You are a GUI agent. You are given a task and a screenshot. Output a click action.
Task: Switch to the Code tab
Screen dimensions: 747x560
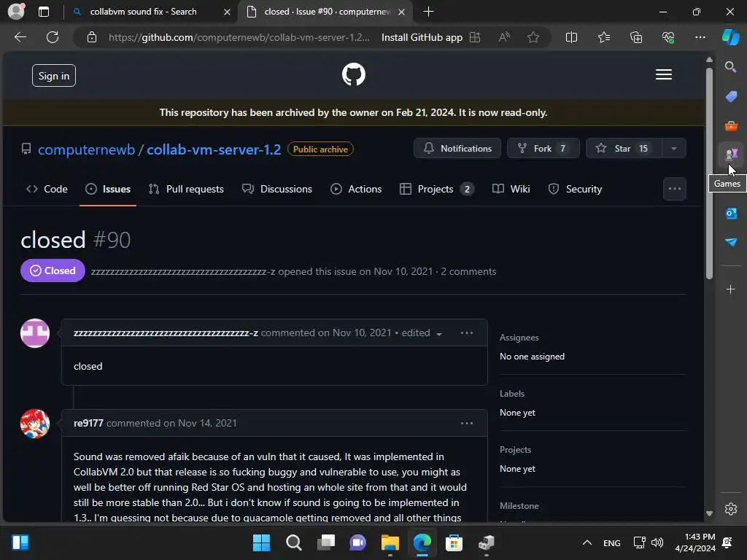[x=47, y=189]
